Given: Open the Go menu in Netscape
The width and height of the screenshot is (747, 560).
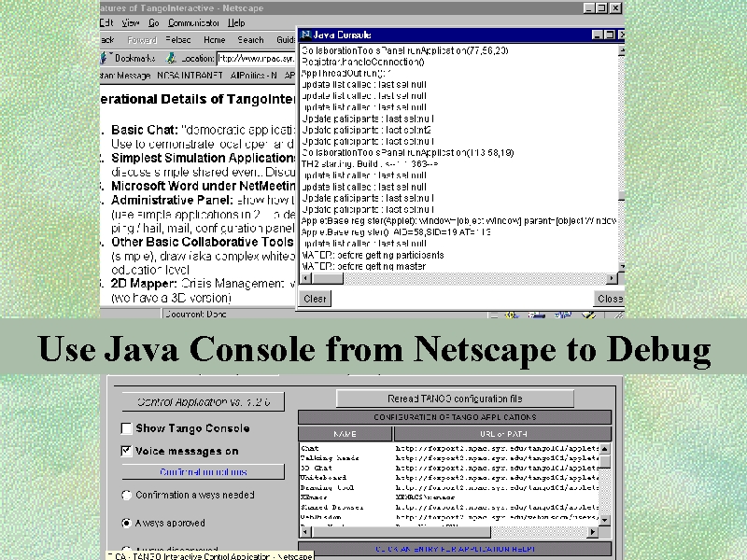Looking at the screenshot, I should point(154,22).
